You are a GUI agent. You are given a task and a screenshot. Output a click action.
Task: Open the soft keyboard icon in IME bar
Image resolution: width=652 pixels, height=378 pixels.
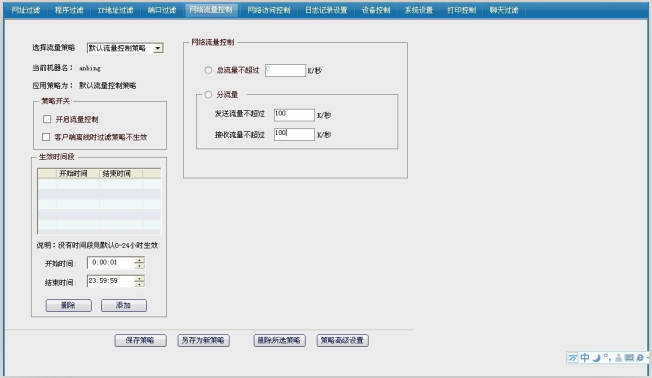629,358
